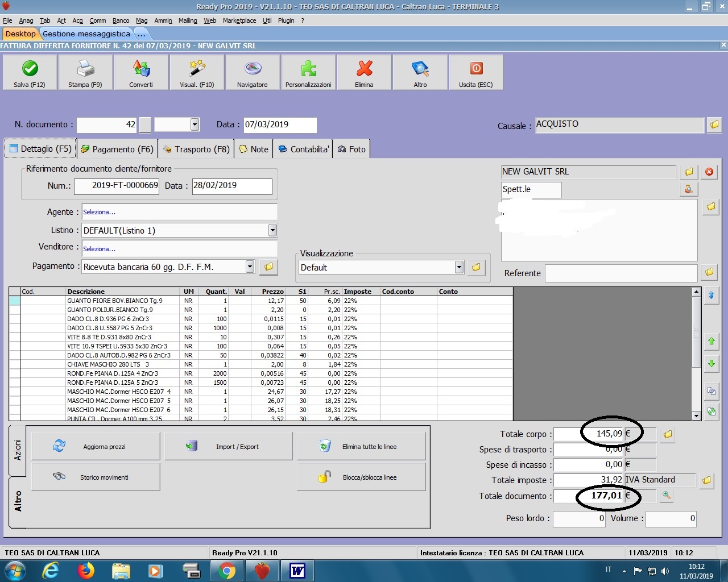Viewport: 728px width, 582px height.
Task: Open folder icon beside Totale corpo
Action: [x=668, y=435]
